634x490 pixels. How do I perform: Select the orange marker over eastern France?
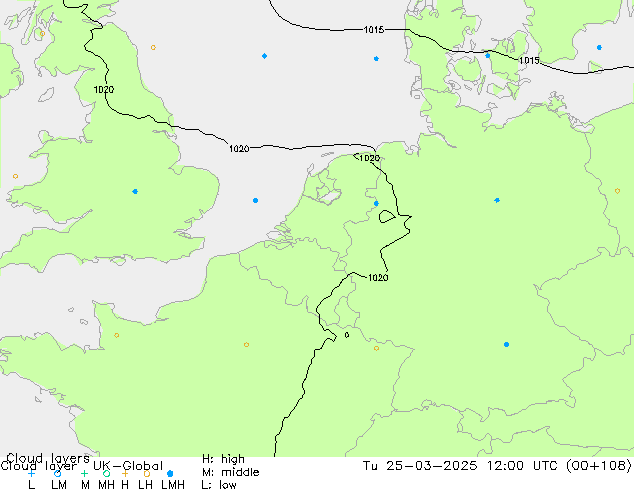pyautogui.click(x=376, y=348)
